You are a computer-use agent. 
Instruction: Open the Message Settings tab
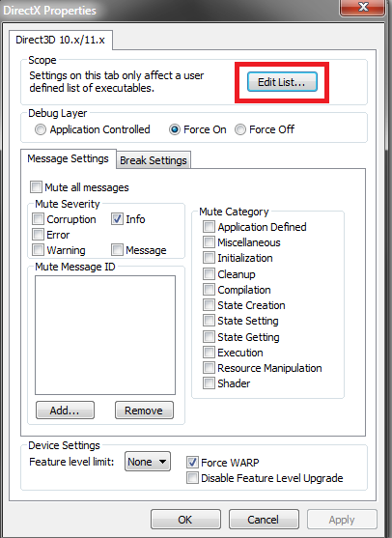tap(68, 158)
